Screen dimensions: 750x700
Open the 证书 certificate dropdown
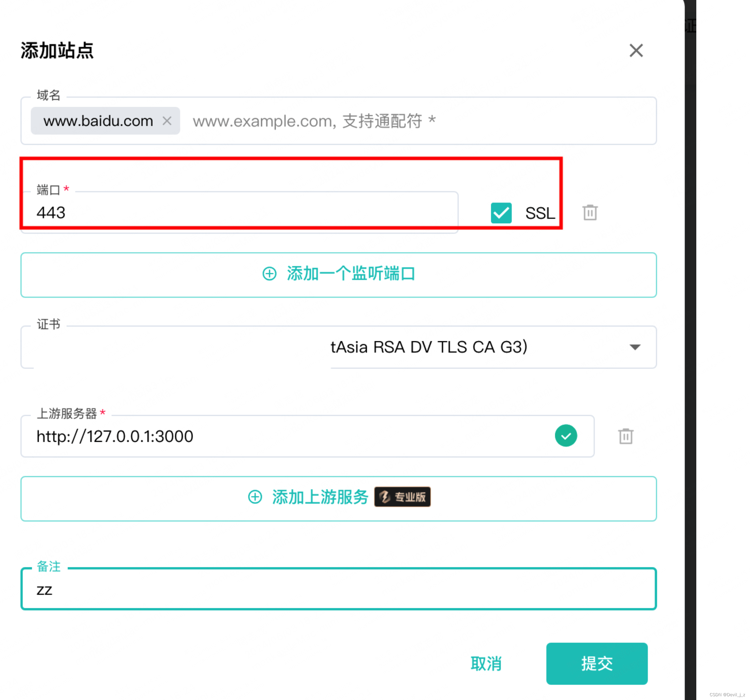[338, 347]
